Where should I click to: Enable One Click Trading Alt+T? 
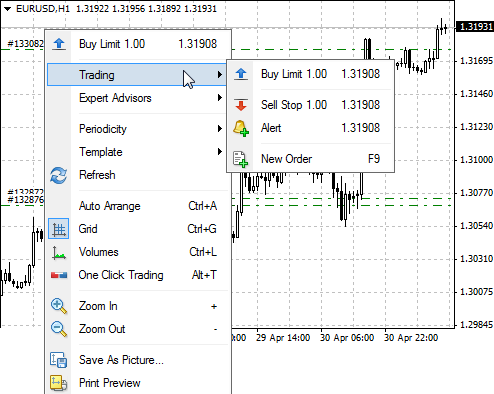coord(138,275)
